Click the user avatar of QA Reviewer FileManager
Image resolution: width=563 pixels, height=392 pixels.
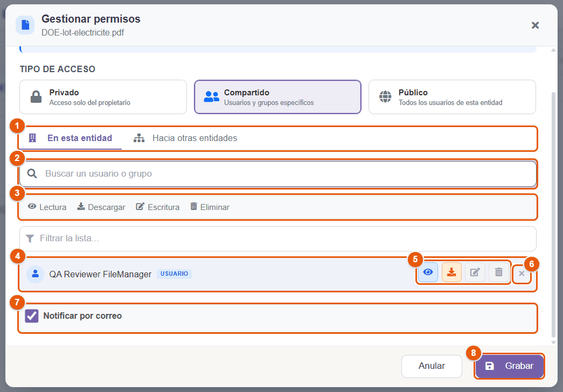35,274
